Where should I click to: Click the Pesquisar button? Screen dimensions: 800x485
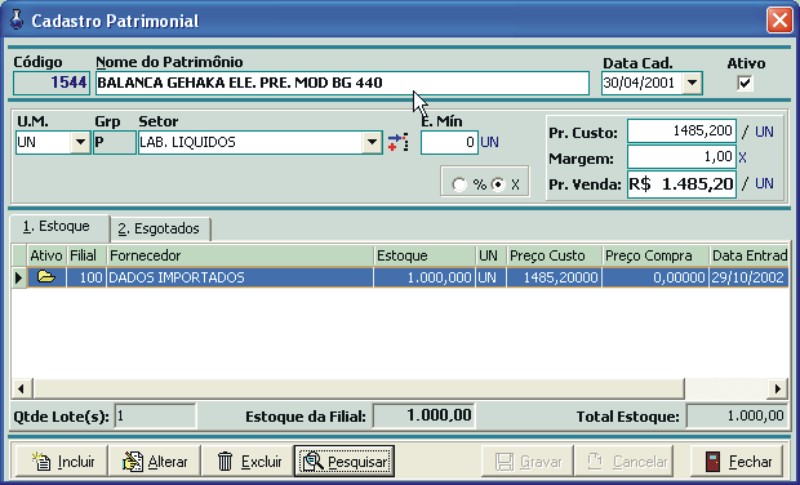point(344,462)
